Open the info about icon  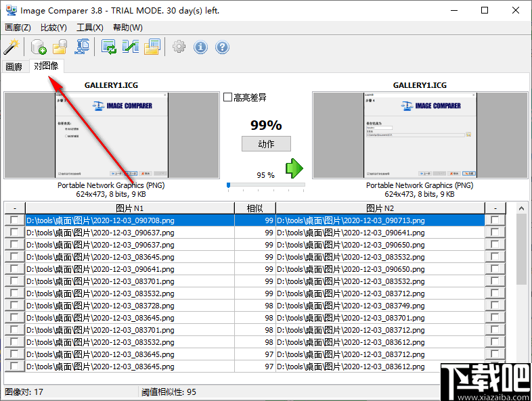[200, 47]
